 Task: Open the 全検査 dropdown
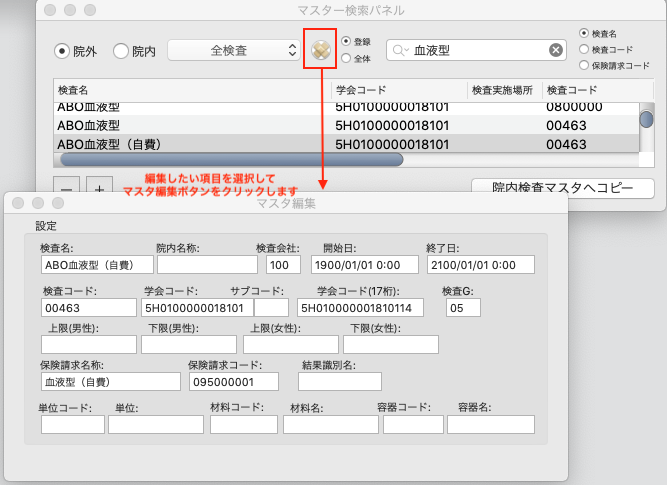[x=234, y=50]
